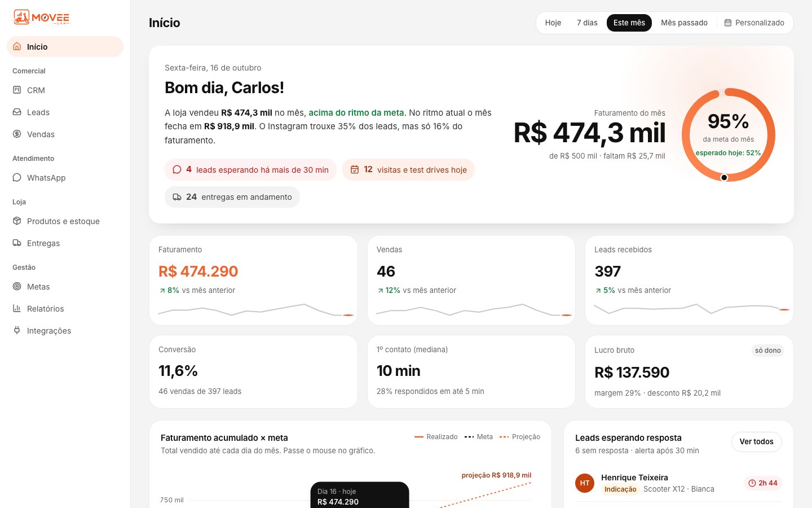Choose the Personalizado date range

[x=754, y=23]
